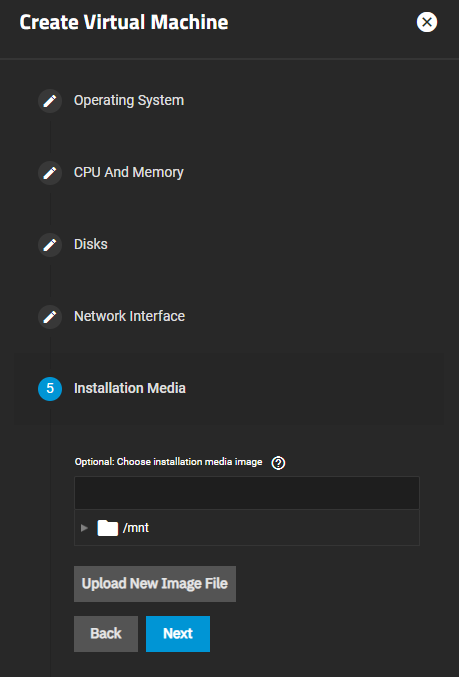This screenshot has width=459, height=677.
Task: Select the /mnt folder label
Action: (x=136, y=528)
